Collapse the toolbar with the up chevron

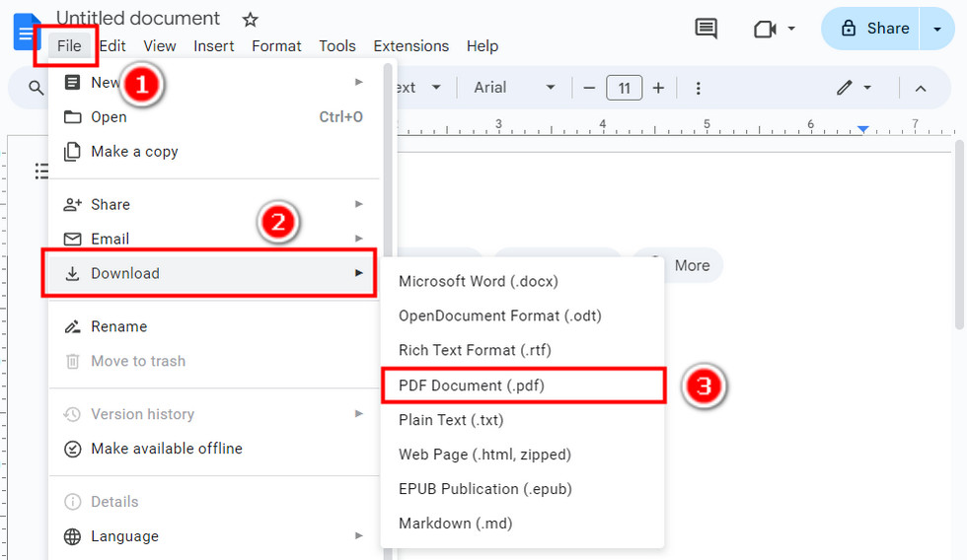click(921, 88)
